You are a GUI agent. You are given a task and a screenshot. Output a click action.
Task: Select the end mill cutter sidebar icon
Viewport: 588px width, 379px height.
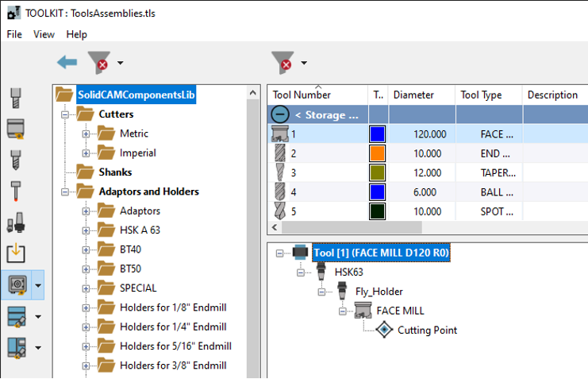(x=16, y=99)
